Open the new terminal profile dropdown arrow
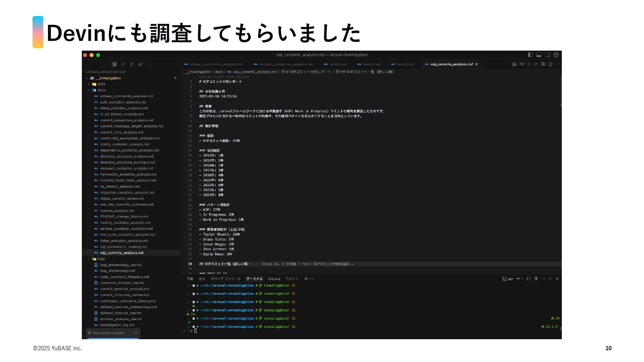The height and width of the screenshot is (362, 644). [522, 279]
